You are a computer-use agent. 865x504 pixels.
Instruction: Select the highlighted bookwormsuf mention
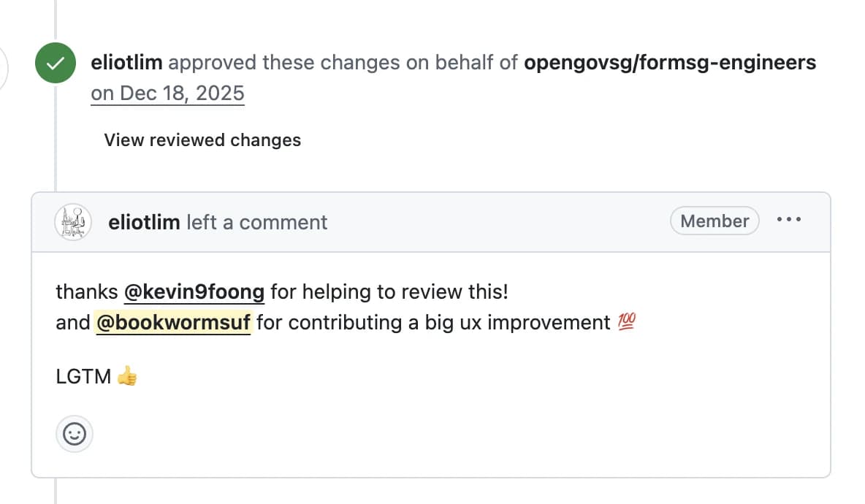click(x=173, y=322)
